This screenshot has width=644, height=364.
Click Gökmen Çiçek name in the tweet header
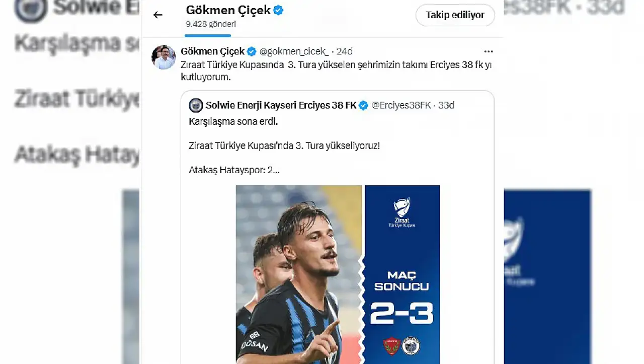pyautogui.click(x=212, y=51)
